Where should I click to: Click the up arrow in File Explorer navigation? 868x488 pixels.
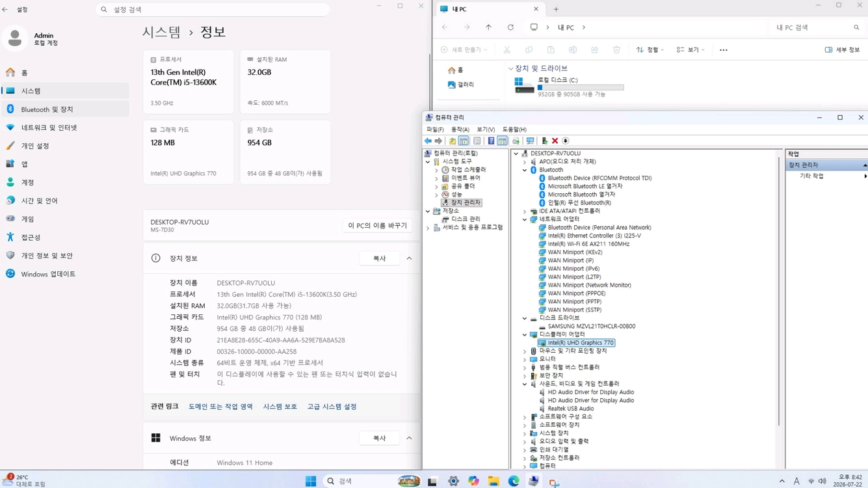pyautogui.click(x=488, y=27)
